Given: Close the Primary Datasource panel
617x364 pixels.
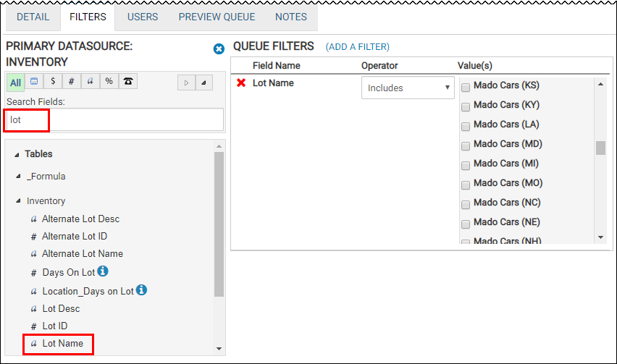Looking at the screenshot, I should coord(219,48).
